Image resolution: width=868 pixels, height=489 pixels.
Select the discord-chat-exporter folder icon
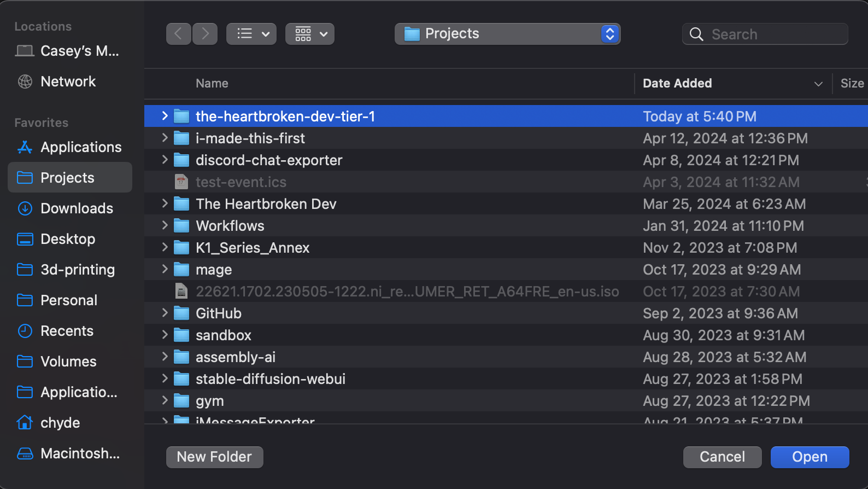coord(181,160)
